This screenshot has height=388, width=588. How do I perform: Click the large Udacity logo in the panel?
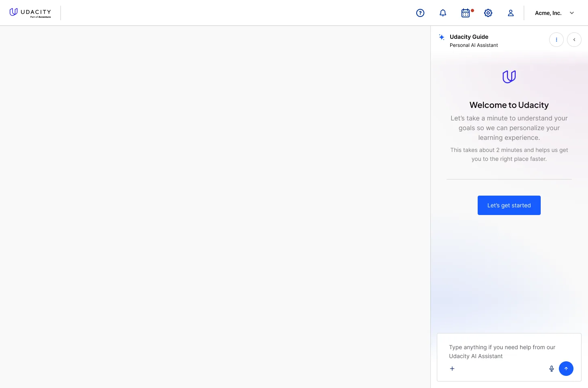pyautogui.click(x=509, y=76)
